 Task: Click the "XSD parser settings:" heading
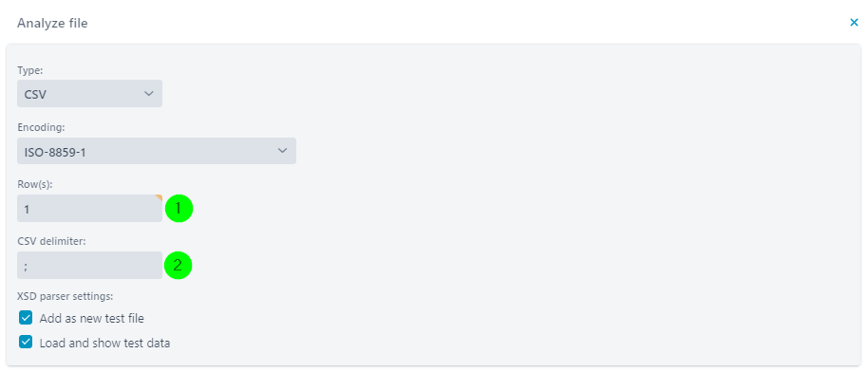pos(65,296)
